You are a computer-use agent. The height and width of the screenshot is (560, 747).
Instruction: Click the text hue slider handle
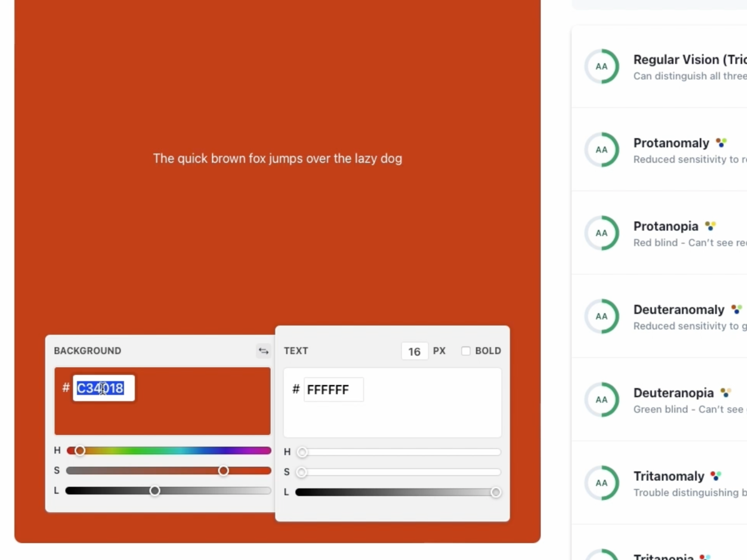point(303,452)
